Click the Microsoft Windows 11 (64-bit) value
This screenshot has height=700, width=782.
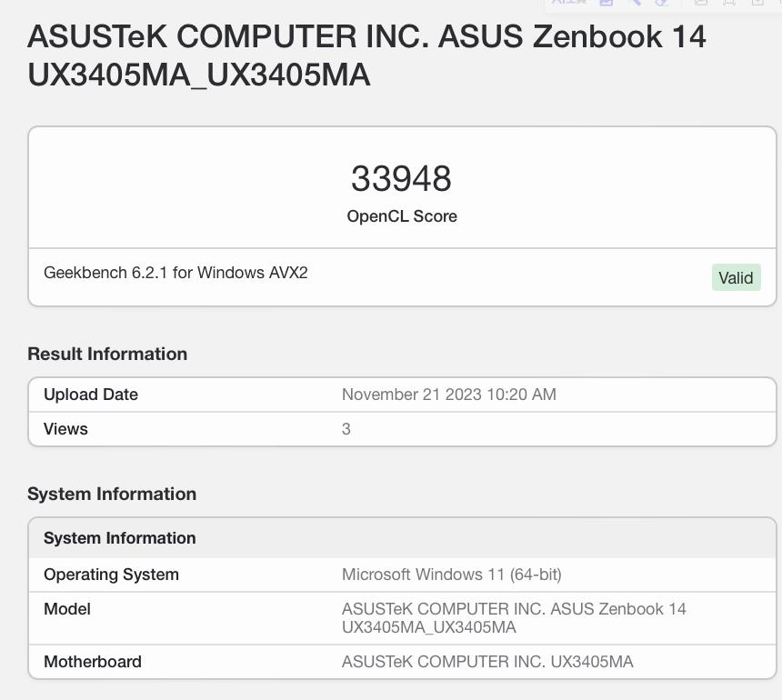[452, 575]
